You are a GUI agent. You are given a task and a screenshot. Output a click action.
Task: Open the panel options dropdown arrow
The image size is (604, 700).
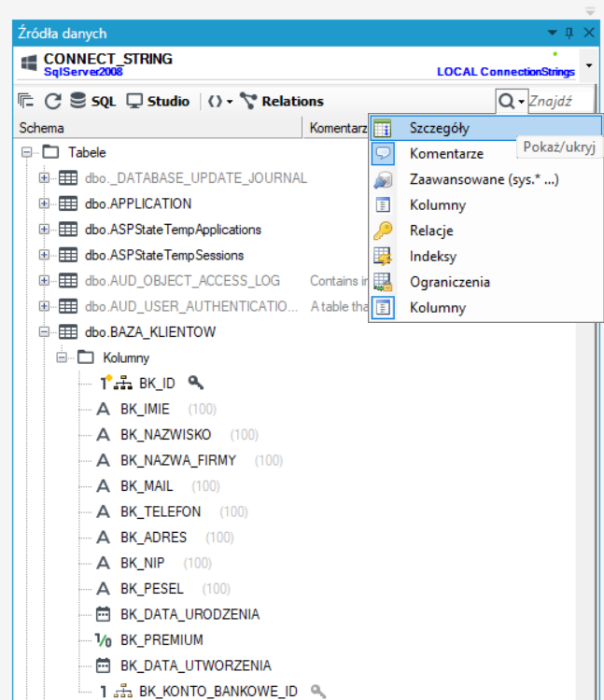pyautogui.click(x=553, y=33)
